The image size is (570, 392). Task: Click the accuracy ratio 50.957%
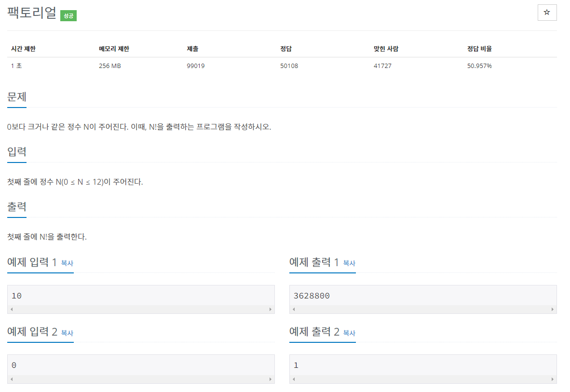click(x=479, y=66)
